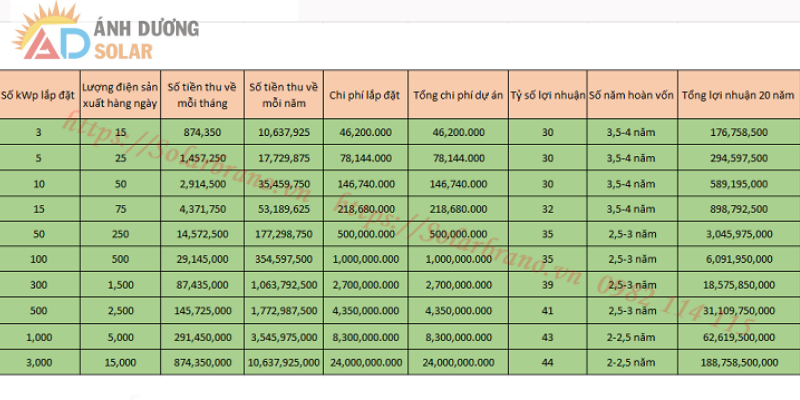The height and width of the screenshot is (400, 800).
Task: Click profit ratio cell '32'
Action: [x=547, y=209]
